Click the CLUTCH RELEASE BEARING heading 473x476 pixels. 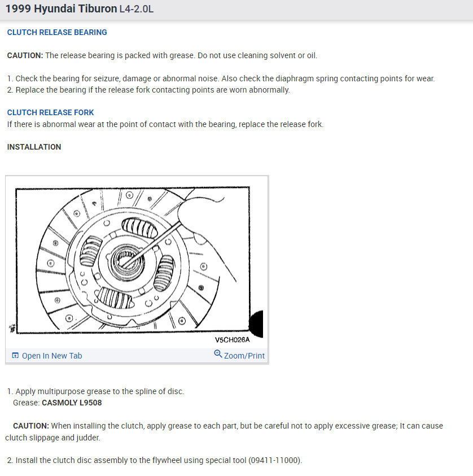coord(57,32)
